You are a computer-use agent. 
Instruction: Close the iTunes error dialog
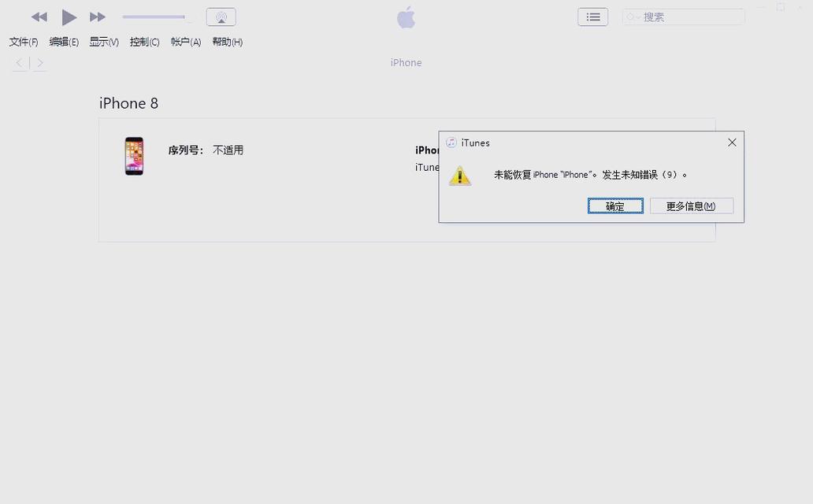tap(732, 143)
